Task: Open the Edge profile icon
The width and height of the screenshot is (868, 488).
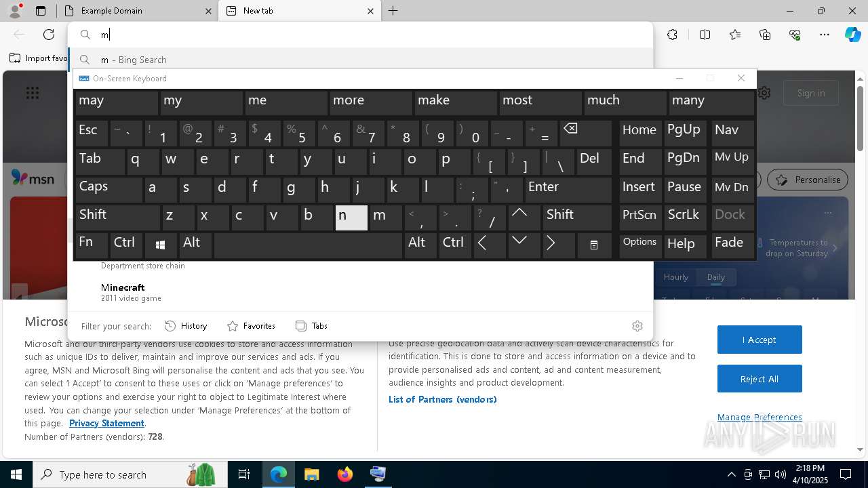Action: point(15,11)
